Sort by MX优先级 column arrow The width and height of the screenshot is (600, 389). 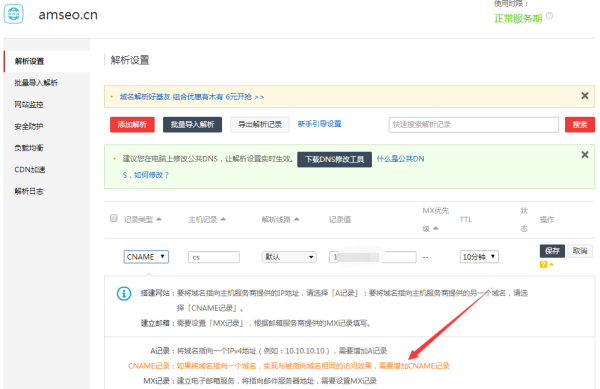[x=435, y=228]
